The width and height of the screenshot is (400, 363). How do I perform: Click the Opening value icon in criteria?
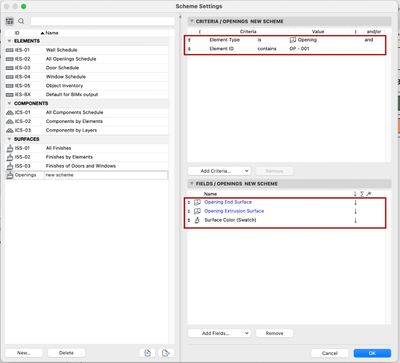[293, 40]
